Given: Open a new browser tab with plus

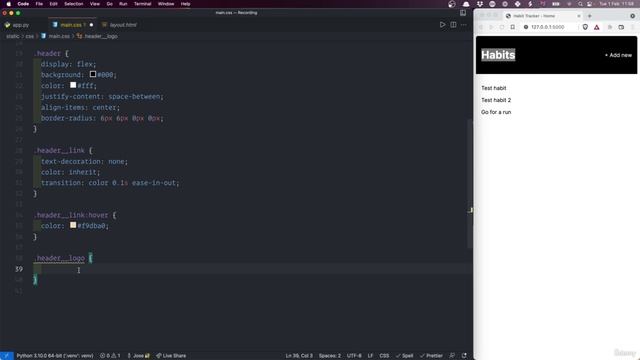Looking at the screenshot, I should 589,16.
